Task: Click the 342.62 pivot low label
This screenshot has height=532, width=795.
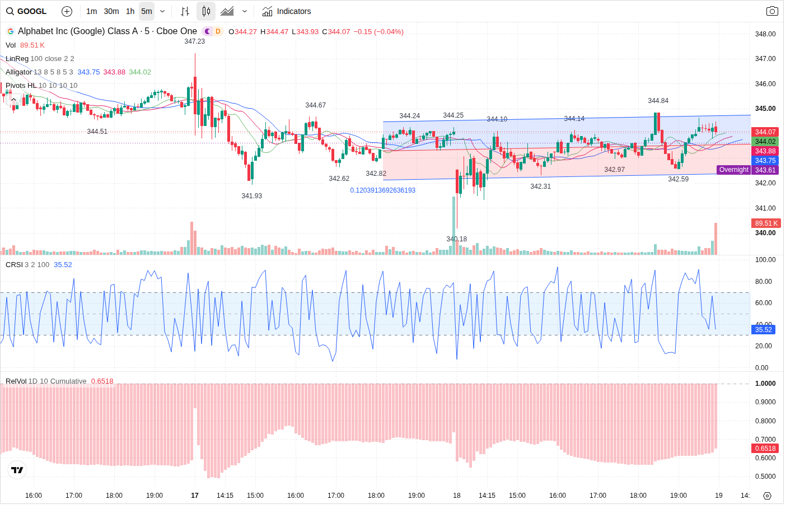Action: tap(339, 179)
